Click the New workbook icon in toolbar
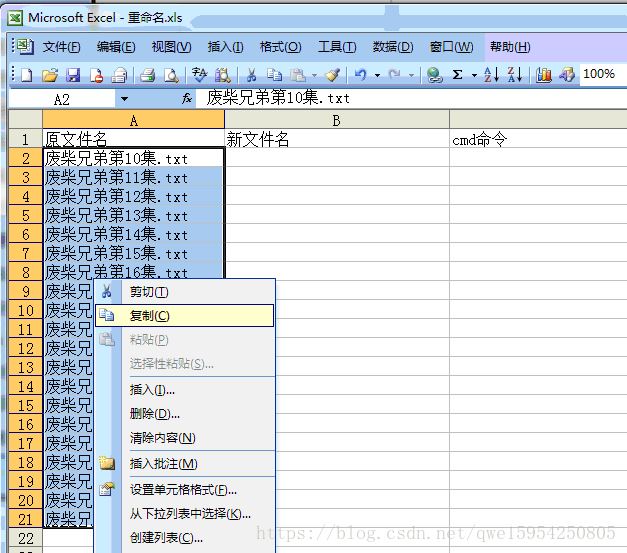This screenshot has height=553, width=627. pyautogui.click(x=28, y=74)
